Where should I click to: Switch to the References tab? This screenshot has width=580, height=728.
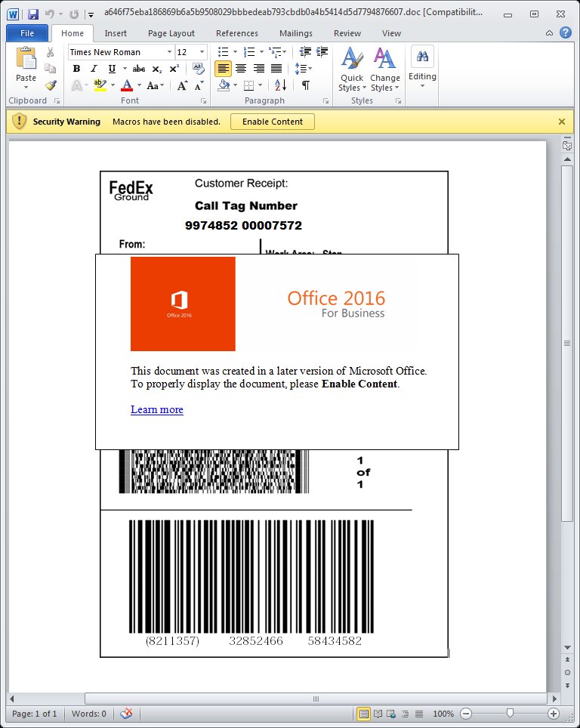coord(237,33)
